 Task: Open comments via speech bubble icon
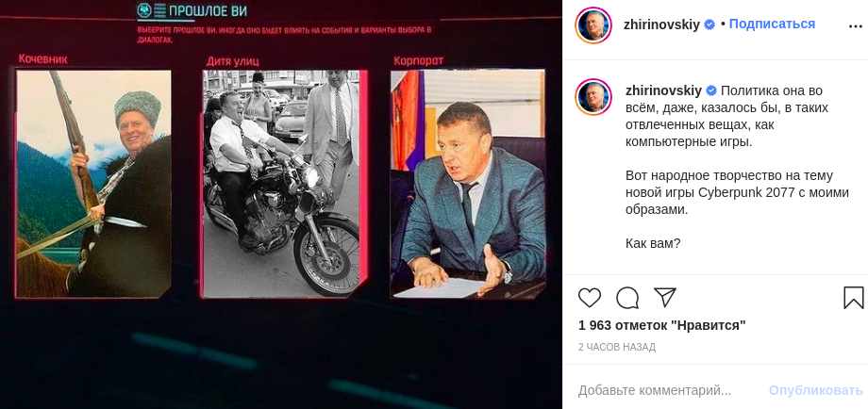pos(627,298)
